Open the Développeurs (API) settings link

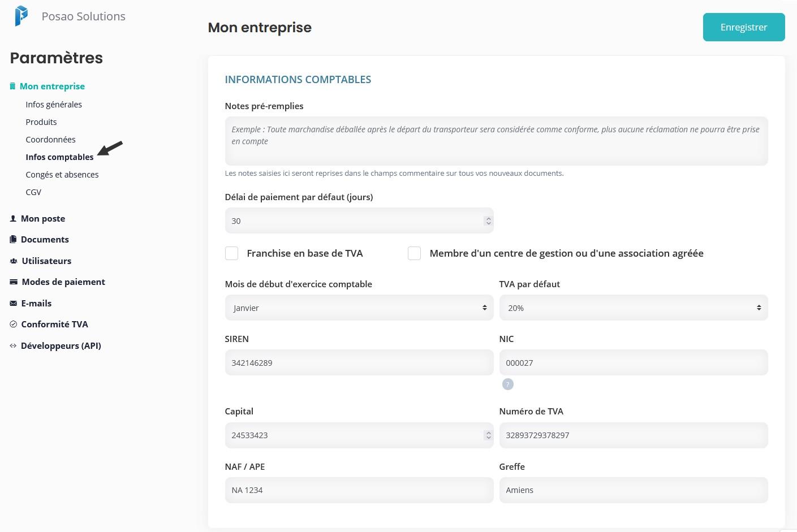click(61, 346)
